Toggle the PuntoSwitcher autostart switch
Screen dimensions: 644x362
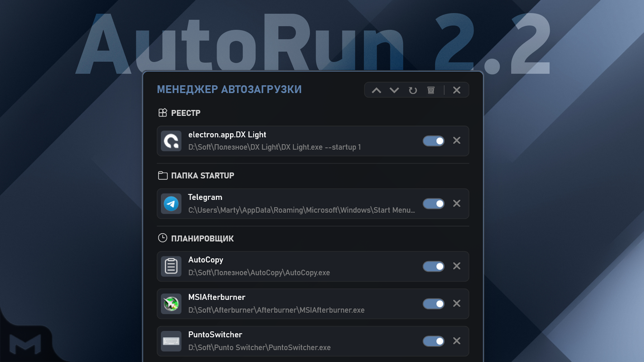pos(434,341)
